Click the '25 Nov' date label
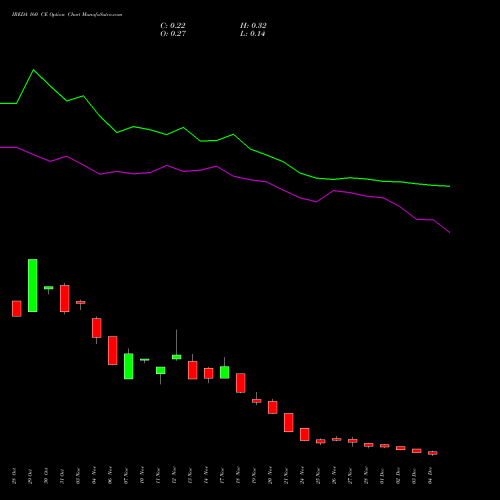Screen dimensions: 500x500 pos(318,476)
